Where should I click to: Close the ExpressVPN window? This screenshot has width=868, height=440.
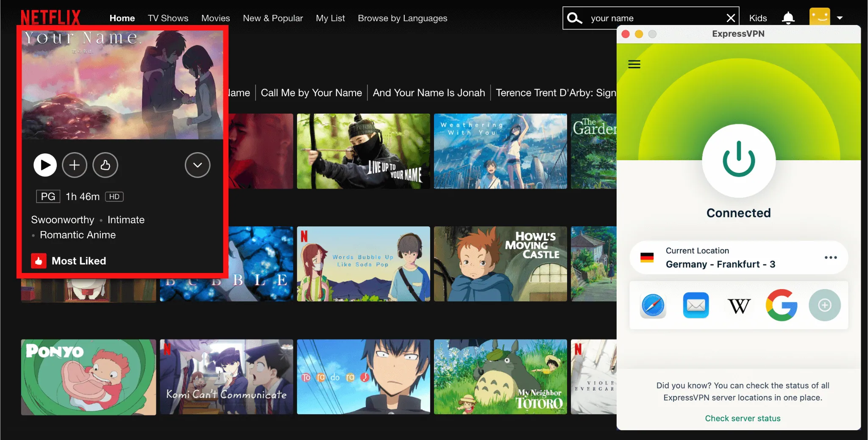pyautogui.click(x=625, y=34)
